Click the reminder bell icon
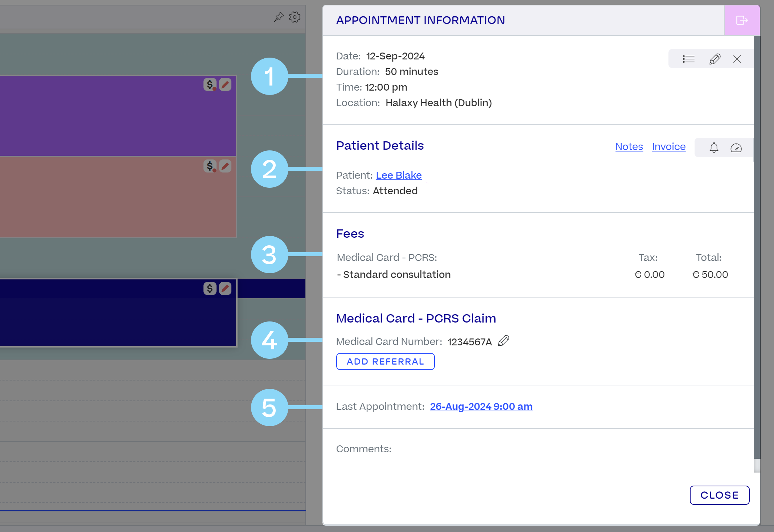The image size is (774, 532). coord(714,147)
